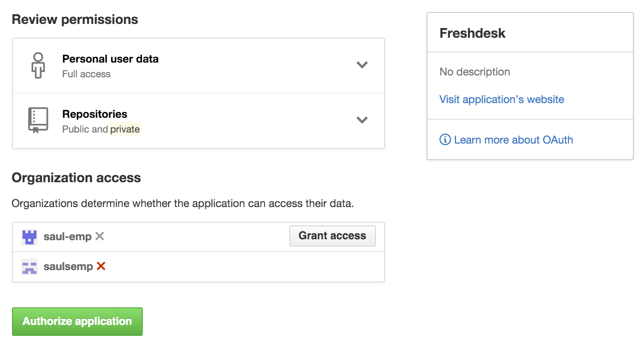Click the gray X next to saul-emp

click(100, 236)
